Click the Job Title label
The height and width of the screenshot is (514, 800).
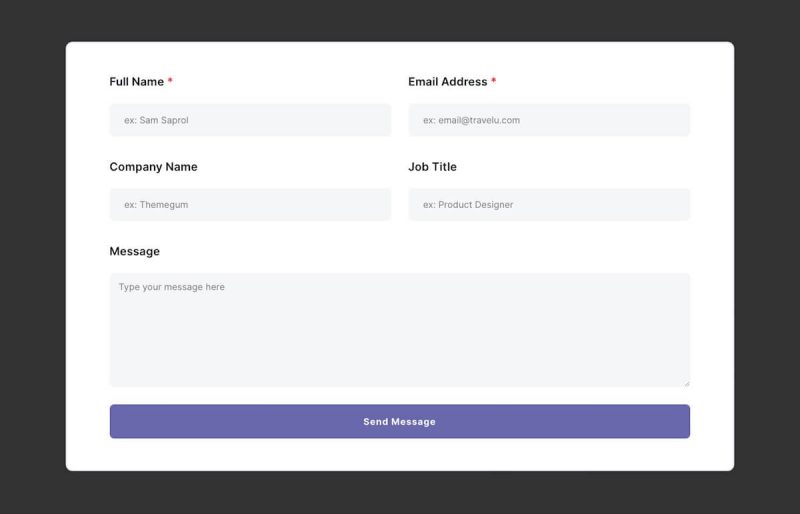coord(432,167)
